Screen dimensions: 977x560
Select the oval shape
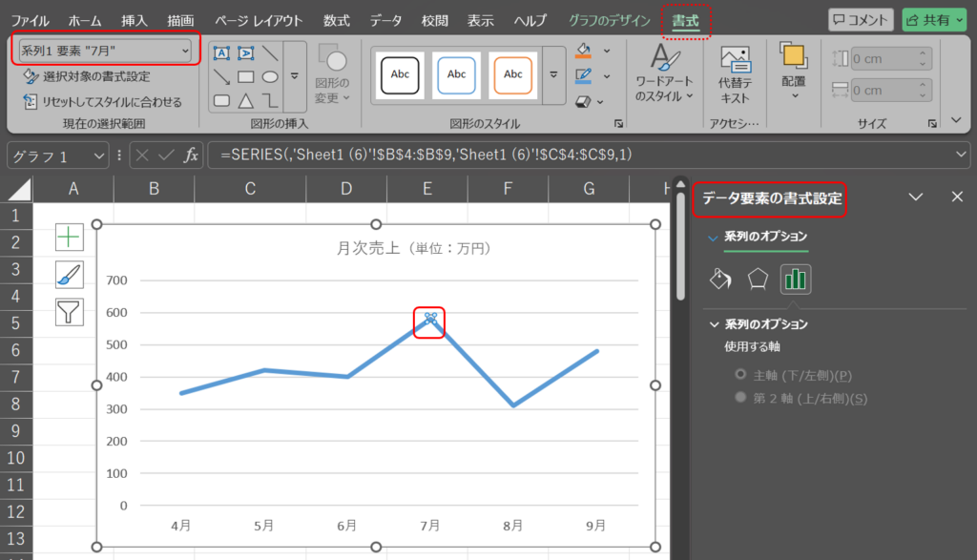click(270, 76)
